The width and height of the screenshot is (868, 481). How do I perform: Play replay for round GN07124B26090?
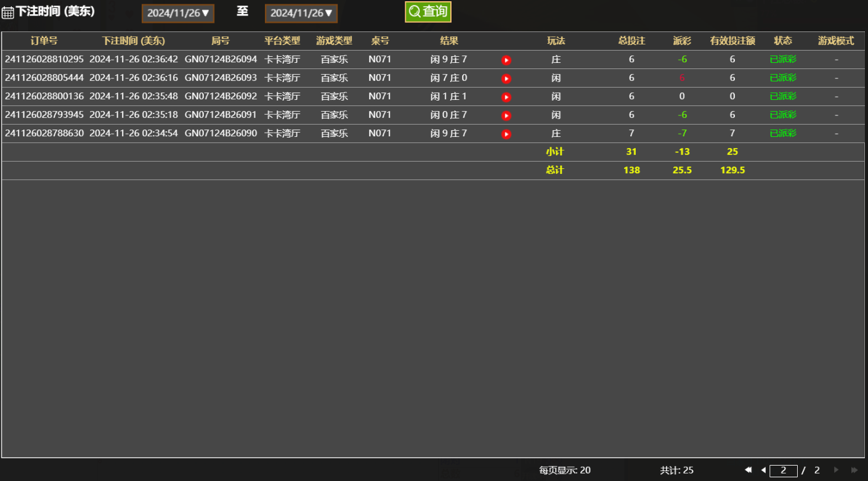(506, 134)
